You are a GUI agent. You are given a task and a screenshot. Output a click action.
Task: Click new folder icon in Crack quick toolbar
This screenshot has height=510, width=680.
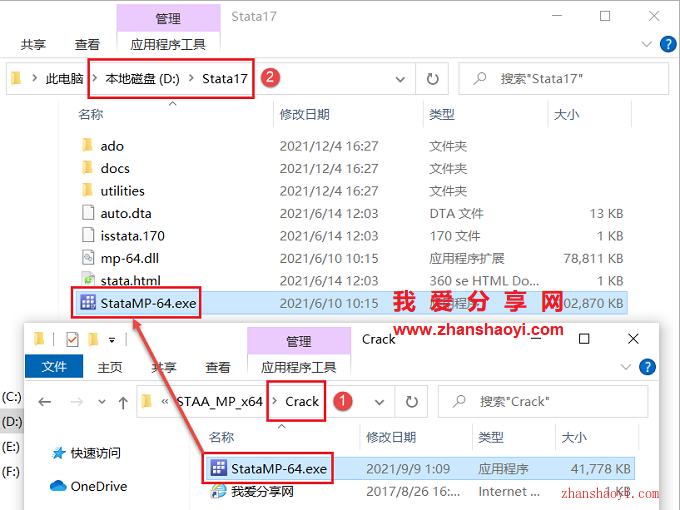pyautogui.click(x=93, y=339)
